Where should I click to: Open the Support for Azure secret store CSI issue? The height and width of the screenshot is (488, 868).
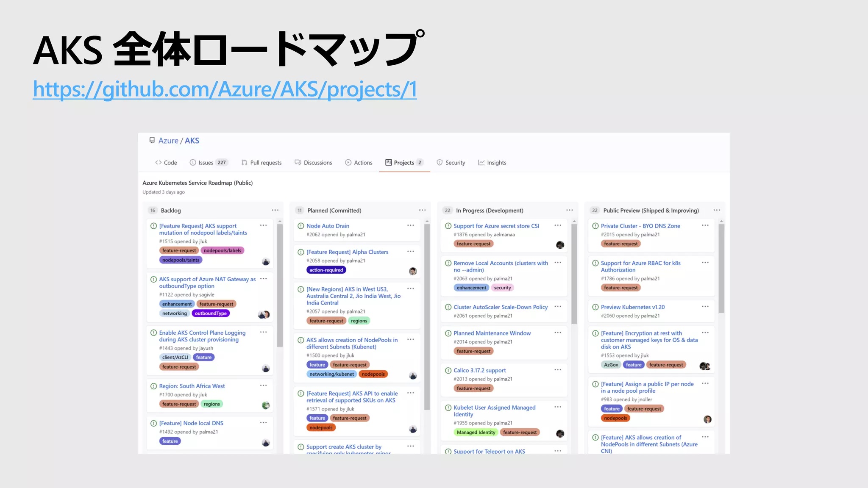click(496, 226)
